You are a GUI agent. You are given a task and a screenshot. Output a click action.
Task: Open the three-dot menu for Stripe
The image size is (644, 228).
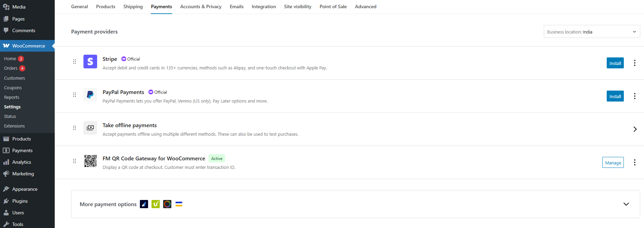pos(634,63)
